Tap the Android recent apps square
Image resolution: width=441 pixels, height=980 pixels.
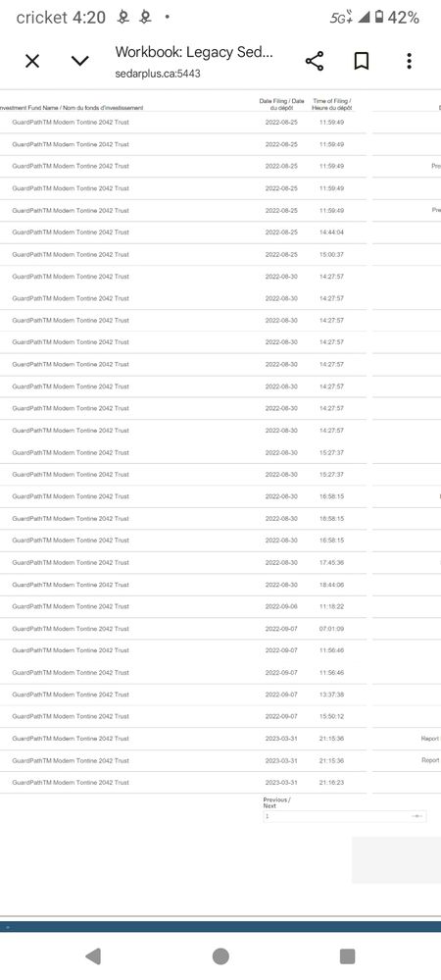pos(347,955)
